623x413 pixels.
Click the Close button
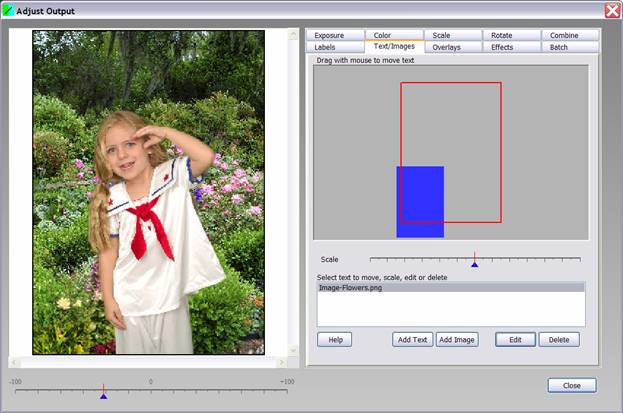[572, 386]
